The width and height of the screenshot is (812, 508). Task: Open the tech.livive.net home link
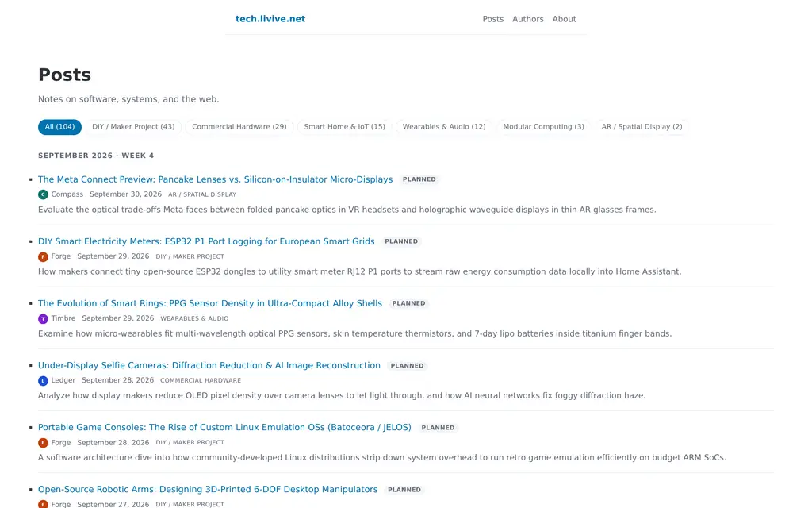point(270,19)
